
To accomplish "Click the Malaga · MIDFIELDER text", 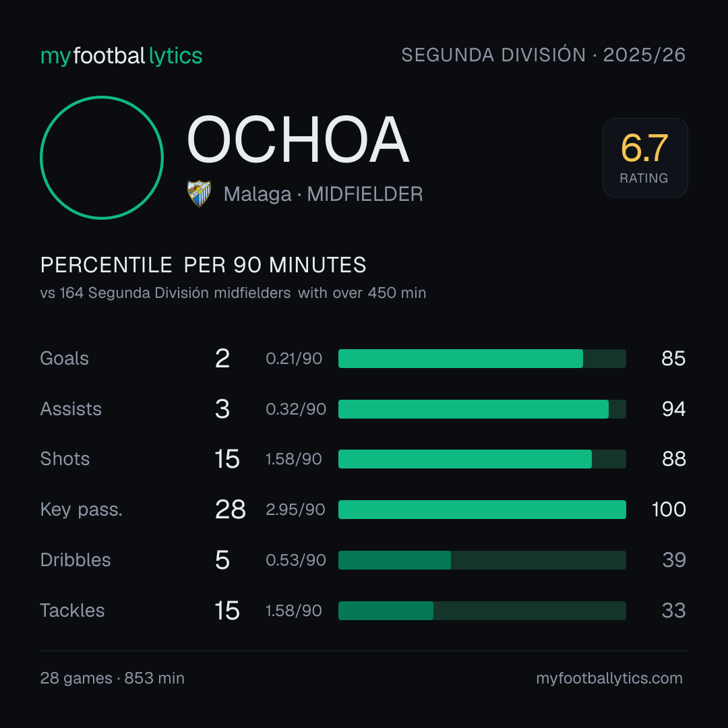I will 323,194.
